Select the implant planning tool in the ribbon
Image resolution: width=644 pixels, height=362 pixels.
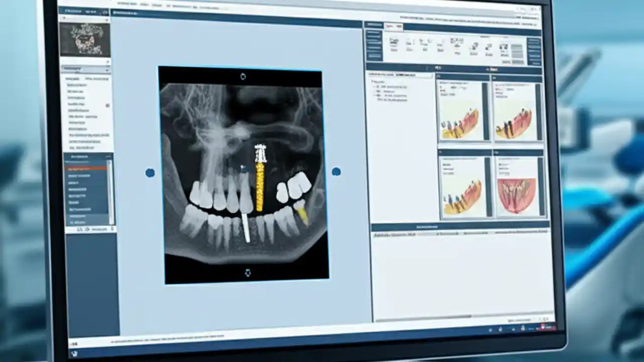pyautogui.click(x=394, y=45)
